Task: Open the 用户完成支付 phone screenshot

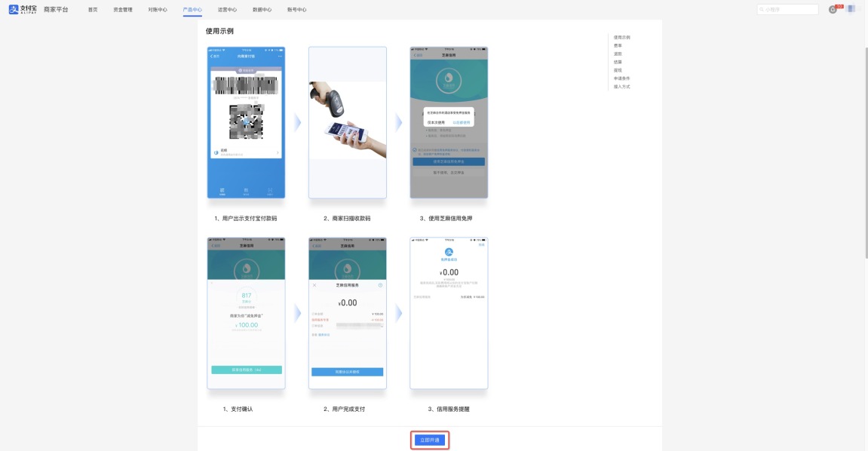Action: 348,313
